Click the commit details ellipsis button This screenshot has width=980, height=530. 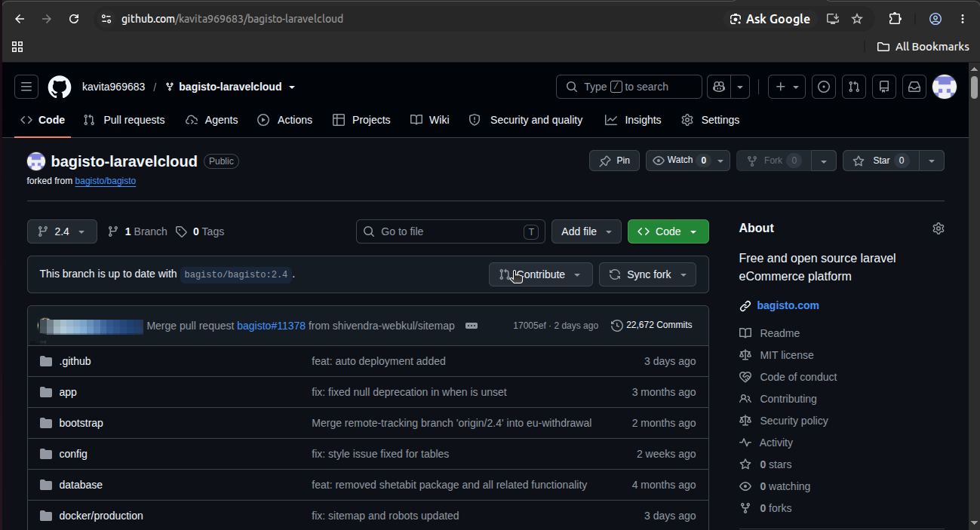[472, 326]
